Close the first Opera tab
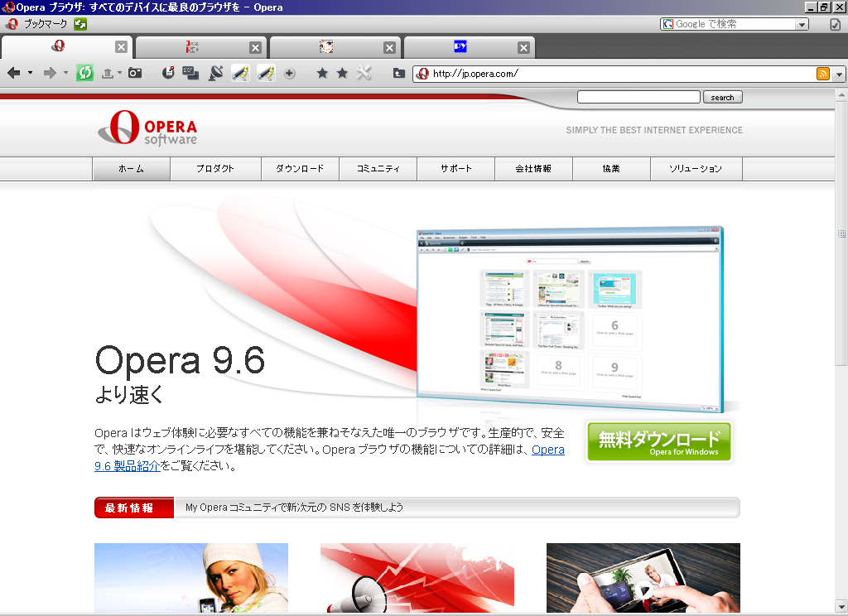This screenshot has height=616, width=848. [x=121, y=47]
